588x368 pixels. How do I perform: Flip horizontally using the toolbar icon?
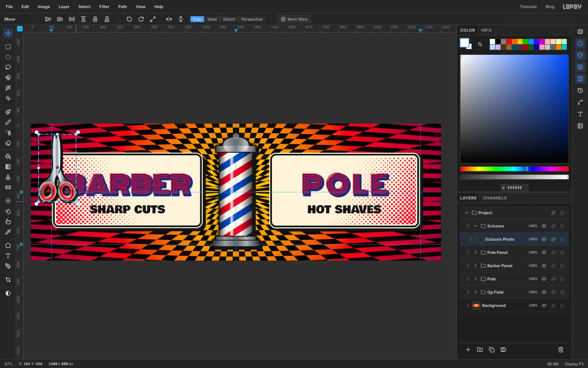(x=169, y=19)
